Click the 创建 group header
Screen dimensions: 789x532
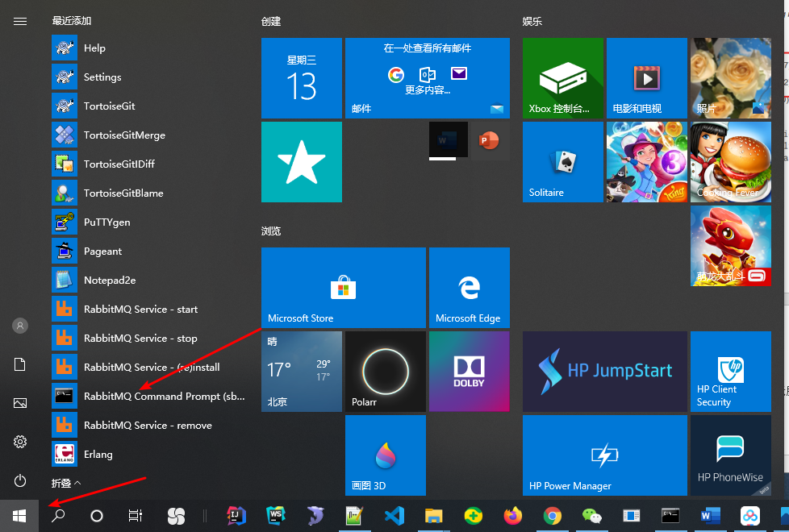(x=271, y=21)
